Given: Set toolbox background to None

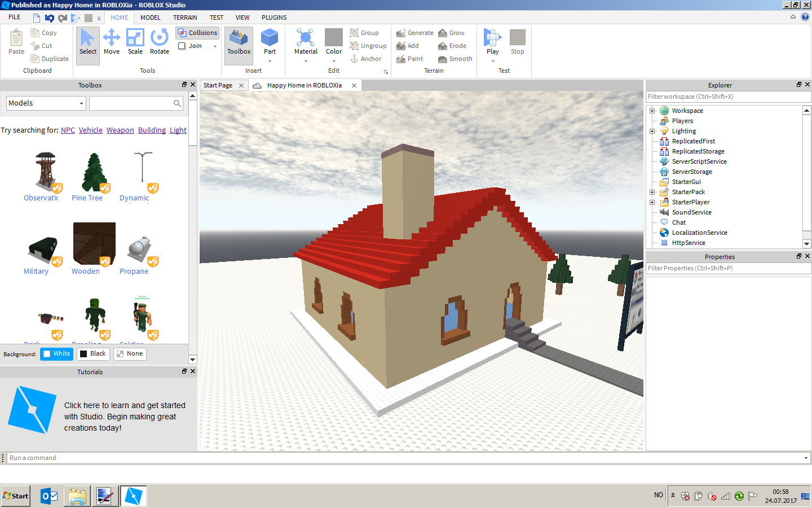Looking at the screenshot, I should click(130, 354).
